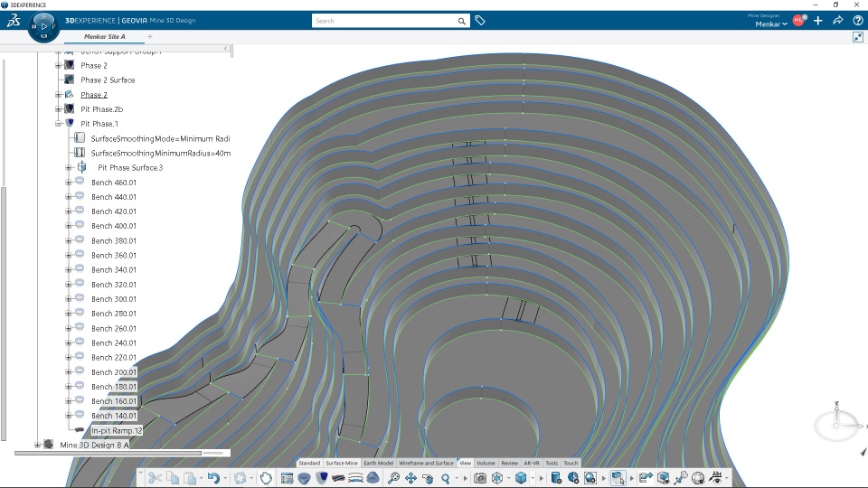Click the selection box with cursor icon
Screen dimensions: 868x488
[x=618, y=478]
